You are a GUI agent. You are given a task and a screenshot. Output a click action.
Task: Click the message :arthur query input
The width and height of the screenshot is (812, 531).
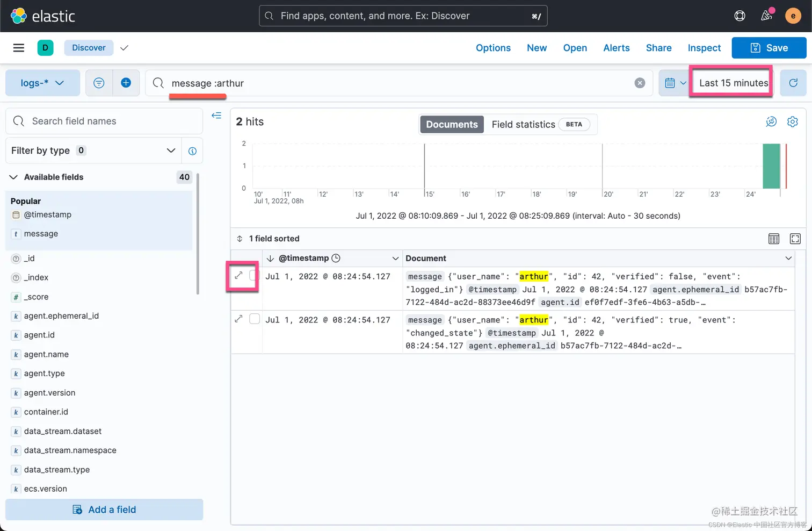(x=398, y=83)
